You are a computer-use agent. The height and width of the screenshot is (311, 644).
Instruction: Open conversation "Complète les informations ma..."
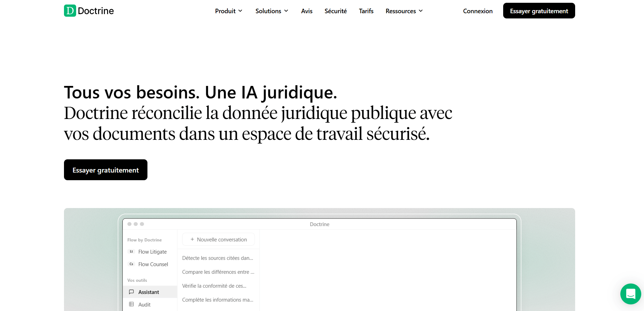click(218, 300)
